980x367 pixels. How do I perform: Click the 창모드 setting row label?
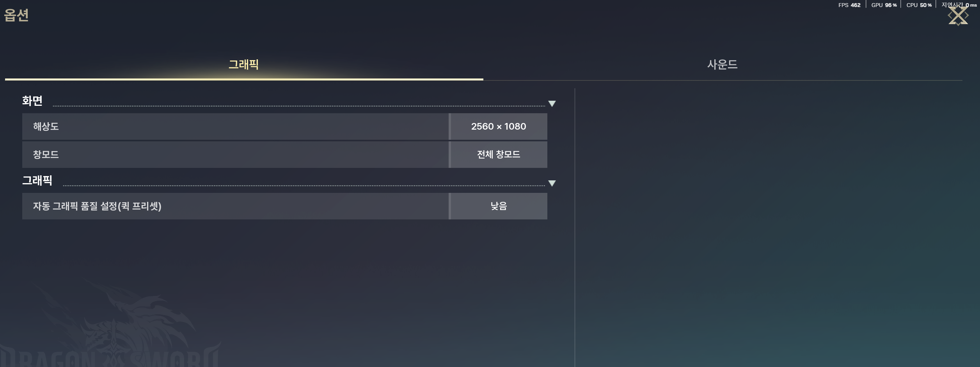[x=46, y=155]
